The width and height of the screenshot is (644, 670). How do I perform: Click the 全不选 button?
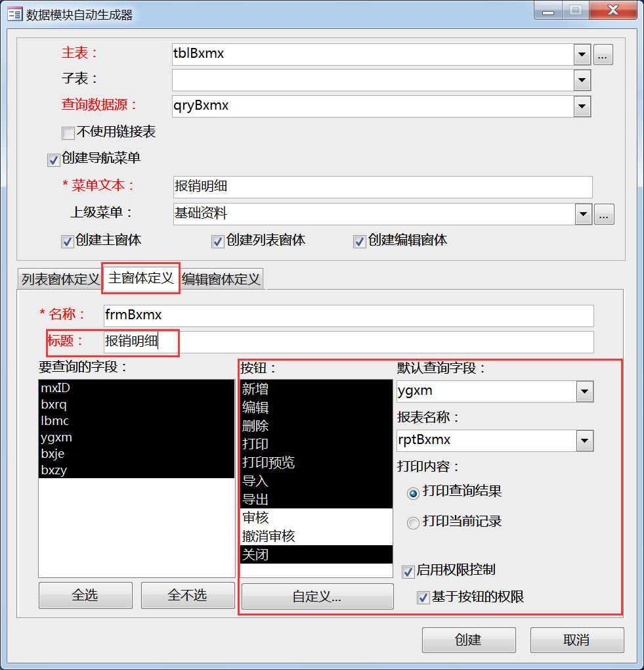click(x=188, y=595)
